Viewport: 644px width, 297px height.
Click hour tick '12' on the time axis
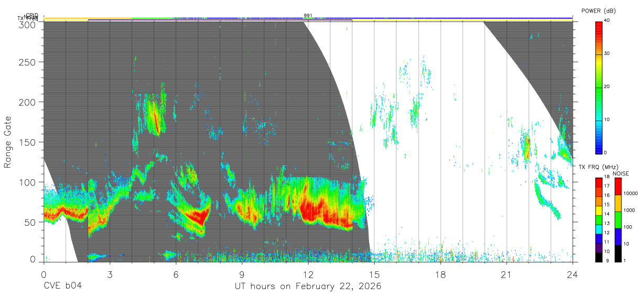coord(308,274)
